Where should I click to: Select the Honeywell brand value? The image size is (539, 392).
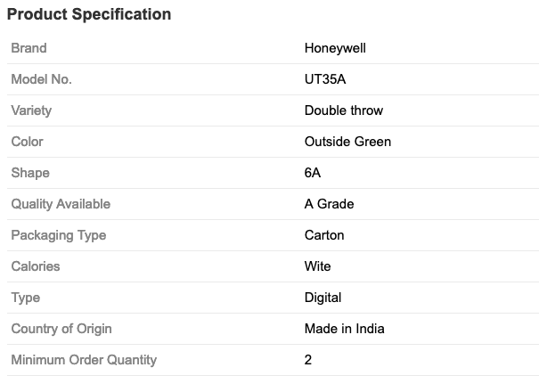[335, 48]
